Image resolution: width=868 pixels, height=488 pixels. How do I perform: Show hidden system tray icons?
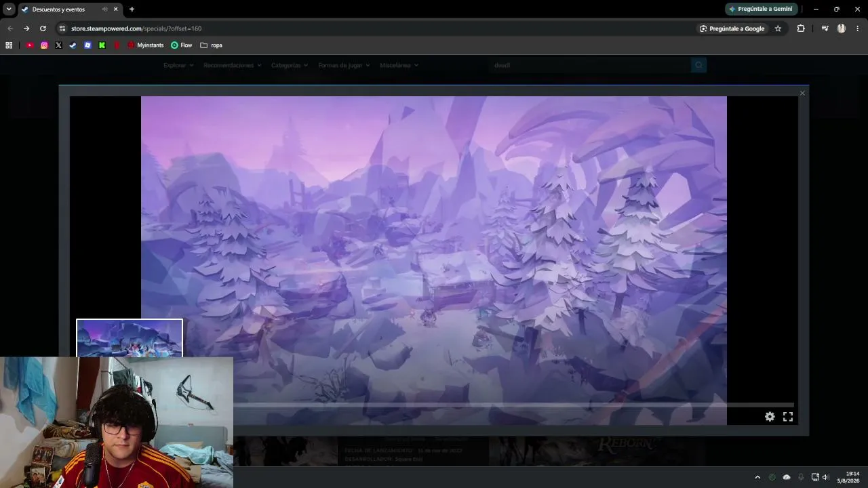(757, 477)
